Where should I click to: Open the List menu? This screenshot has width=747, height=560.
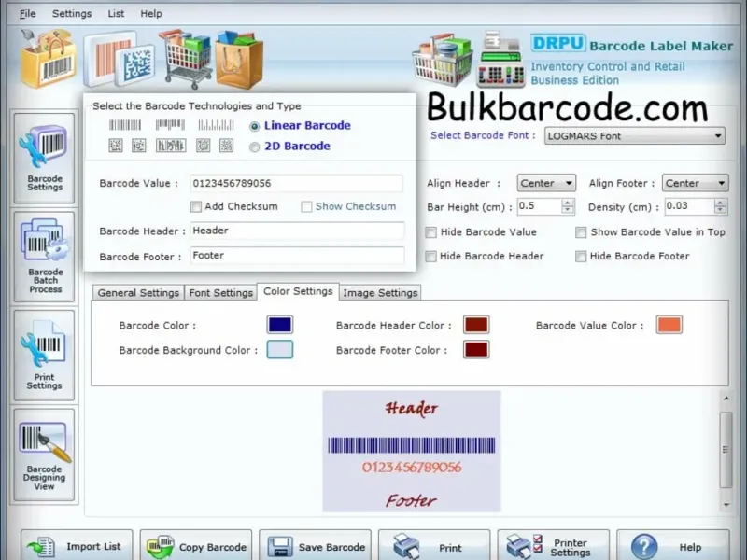tap(116, 14)
